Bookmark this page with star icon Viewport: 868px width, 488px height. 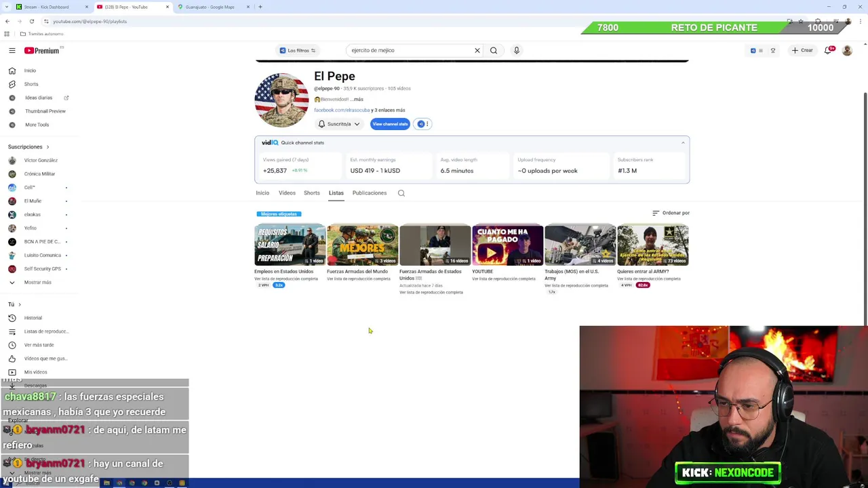801,21
